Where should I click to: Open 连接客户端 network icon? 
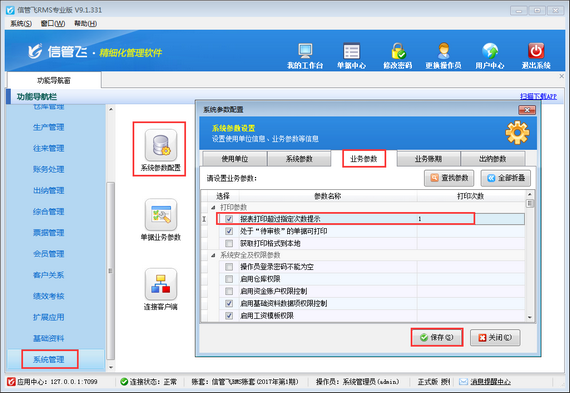[161, 284]
